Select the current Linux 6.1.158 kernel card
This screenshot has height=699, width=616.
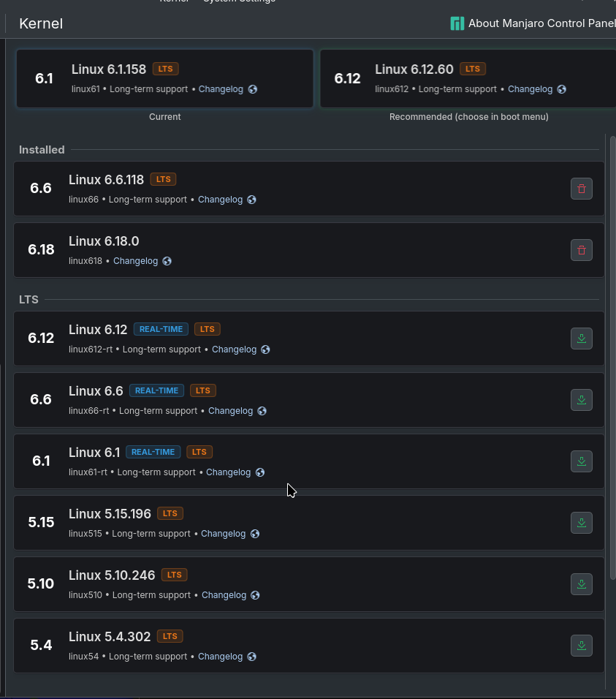tap(164, 78)
